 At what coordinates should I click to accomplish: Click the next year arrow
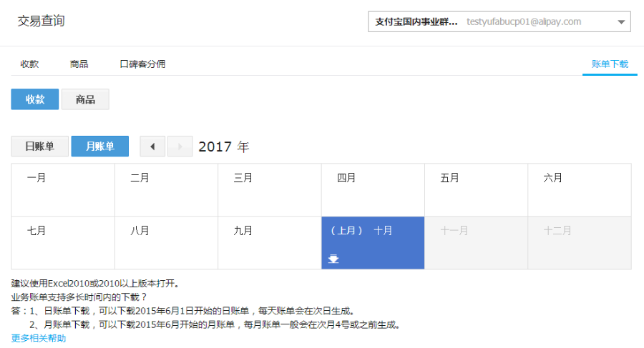click(180, 146)
